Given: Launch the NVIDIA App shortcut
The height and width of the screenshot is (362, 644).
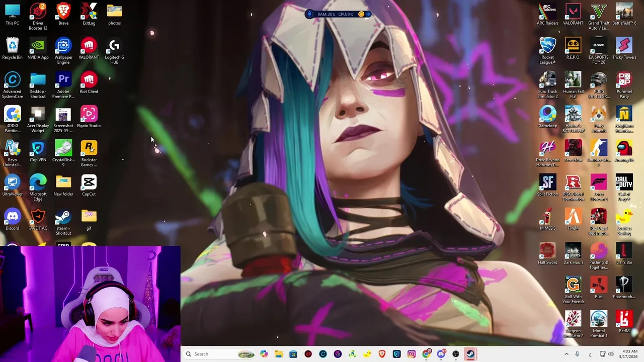Looking at the screenshot, I should [38, 48].
